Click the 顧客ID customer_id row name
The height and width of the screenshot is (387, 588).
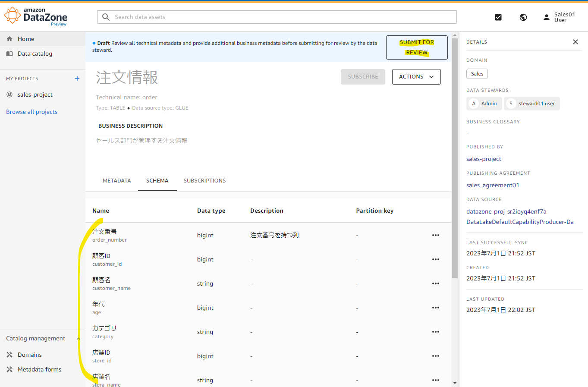(107, 259)
